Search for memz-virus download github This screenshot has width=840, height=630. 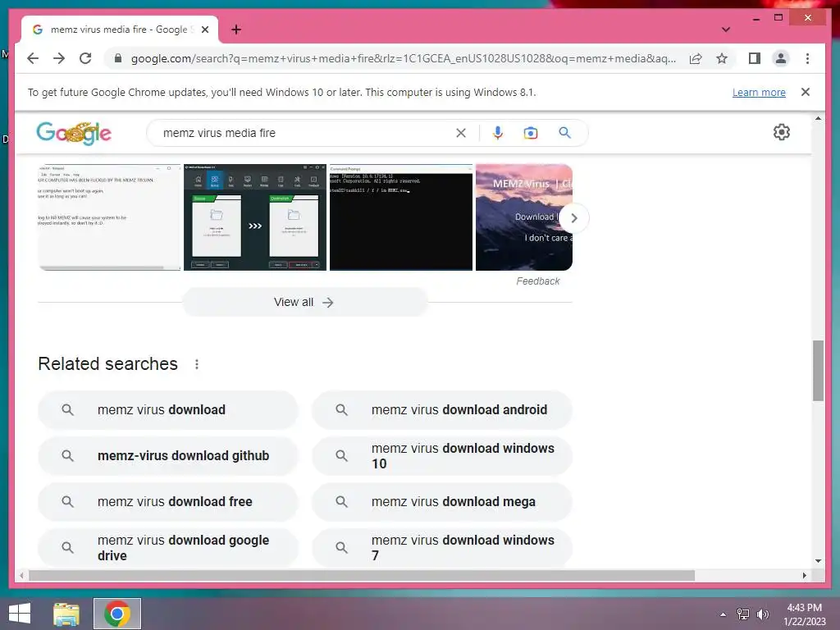tap(167, 456)
